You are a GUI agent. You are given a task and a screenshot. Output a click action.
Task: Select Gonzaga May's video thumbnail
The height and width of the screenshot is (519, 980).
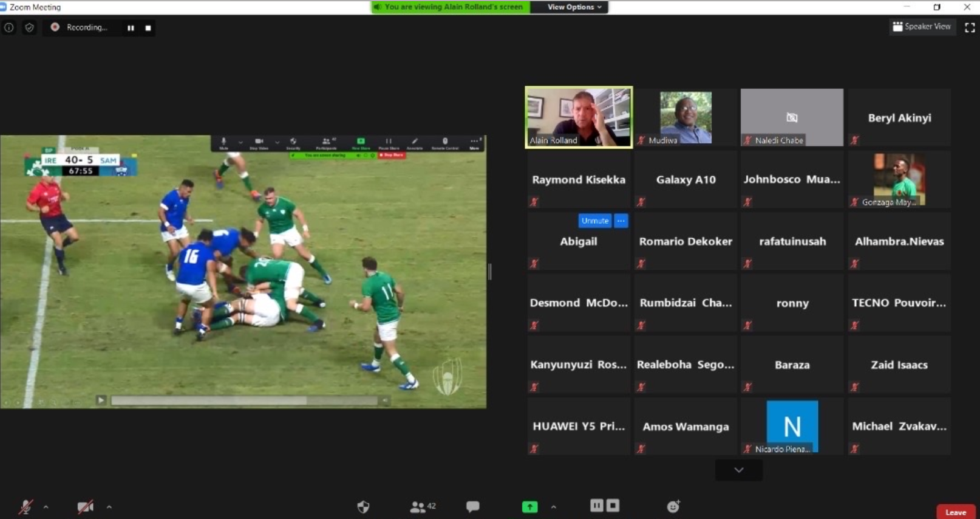(x=899, y=179)
